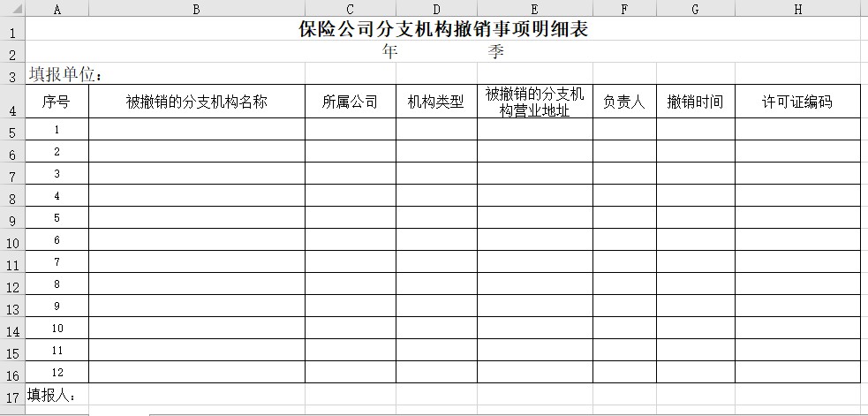
Task: Select the 被撤销的分支机构名称 header cell
Action: [x=196, y=102]
